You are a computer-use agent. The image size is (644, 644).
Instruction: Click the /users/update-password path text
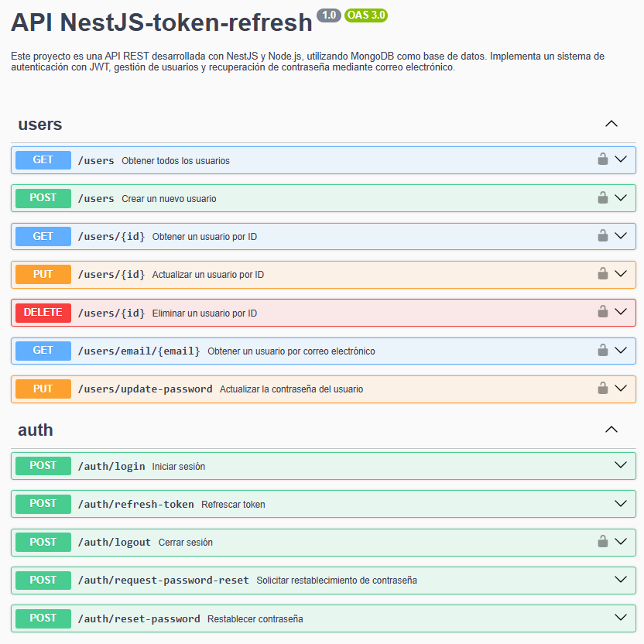(146, 389)
